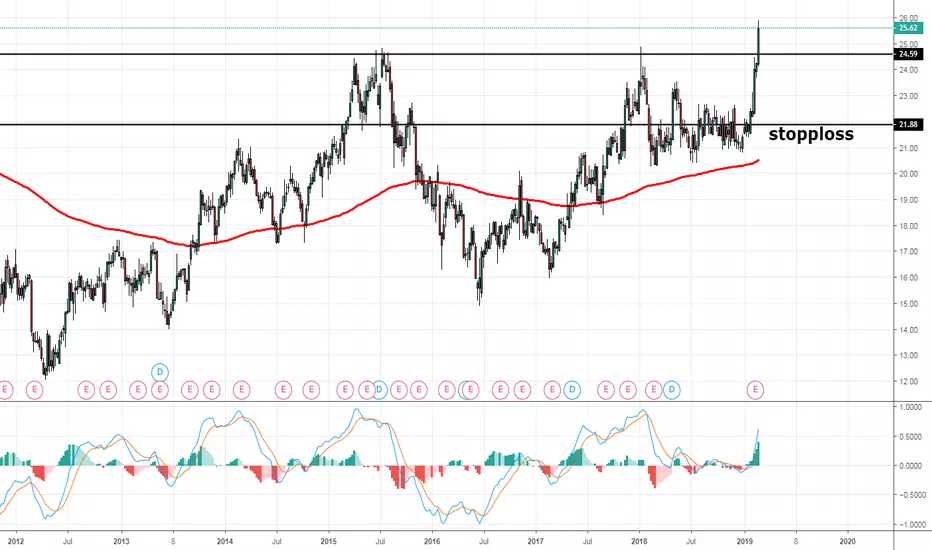
Task: Open the dividend marker in early 2017
Action: (x=572, y=390)
